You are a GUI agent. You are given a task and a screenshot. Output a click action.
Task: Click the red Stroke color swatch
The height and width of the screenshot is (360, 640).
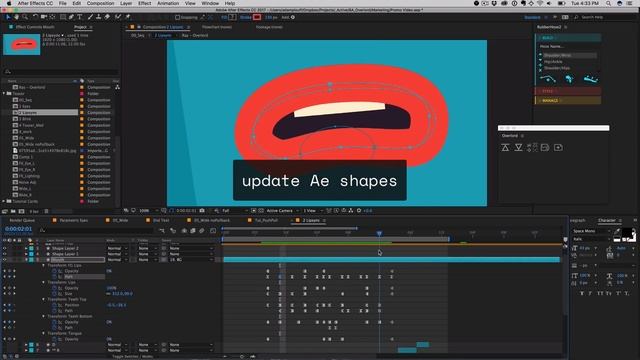(257, 18)
